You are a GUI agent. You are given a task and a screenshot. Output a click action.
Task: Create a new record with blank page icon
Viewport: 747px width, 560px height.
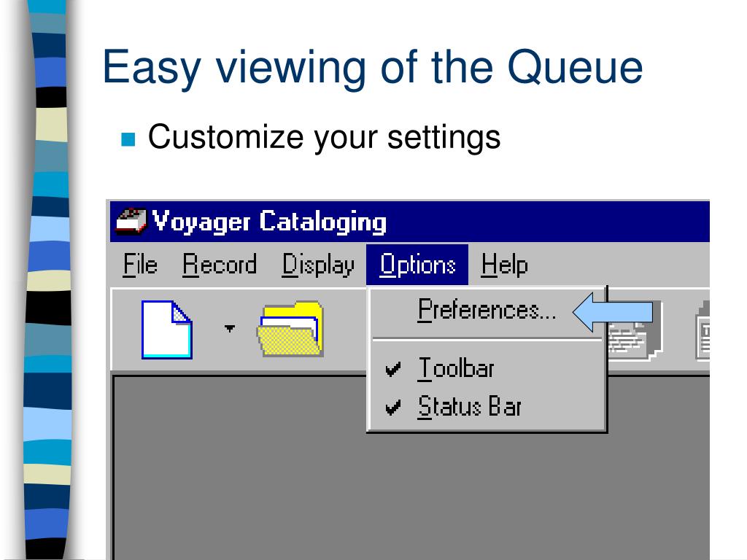167,329
